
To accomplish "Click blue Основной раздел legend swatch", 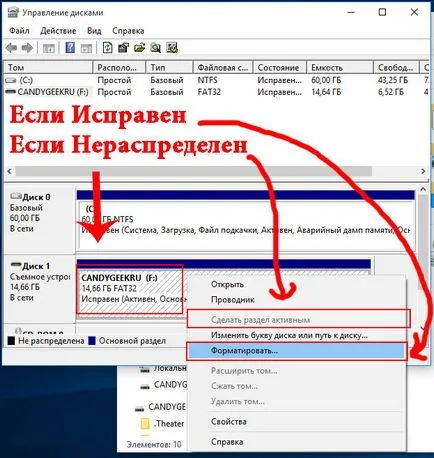I will tap(92, 341).
